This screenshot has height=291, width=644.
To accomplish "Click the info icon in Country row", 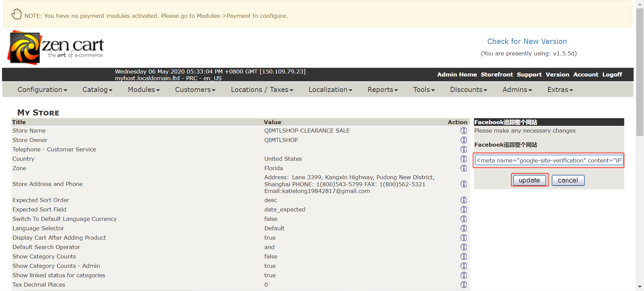I will coord(464,159).
